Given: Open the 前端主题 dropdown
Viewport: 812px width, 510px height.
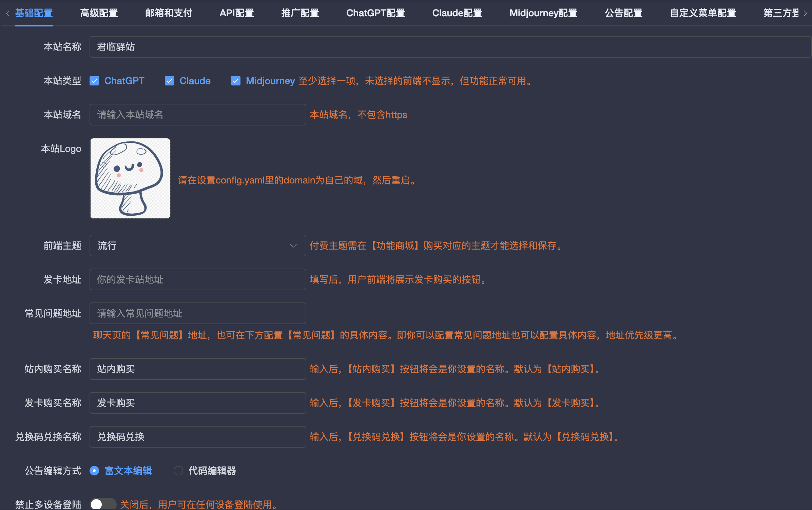Looking at the screenshot, I should click(x=197, y=246).
